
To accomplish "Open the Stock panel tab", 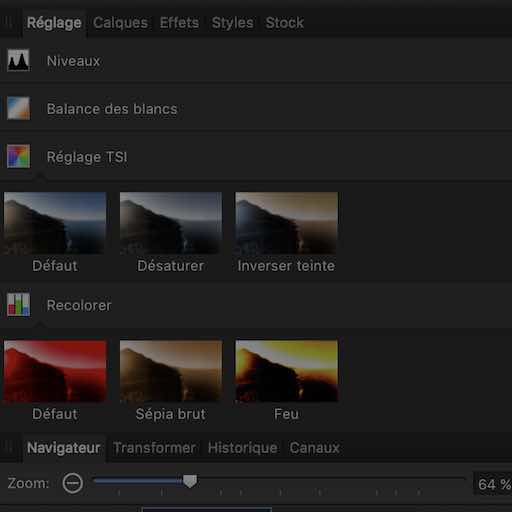I will point(285,23).
